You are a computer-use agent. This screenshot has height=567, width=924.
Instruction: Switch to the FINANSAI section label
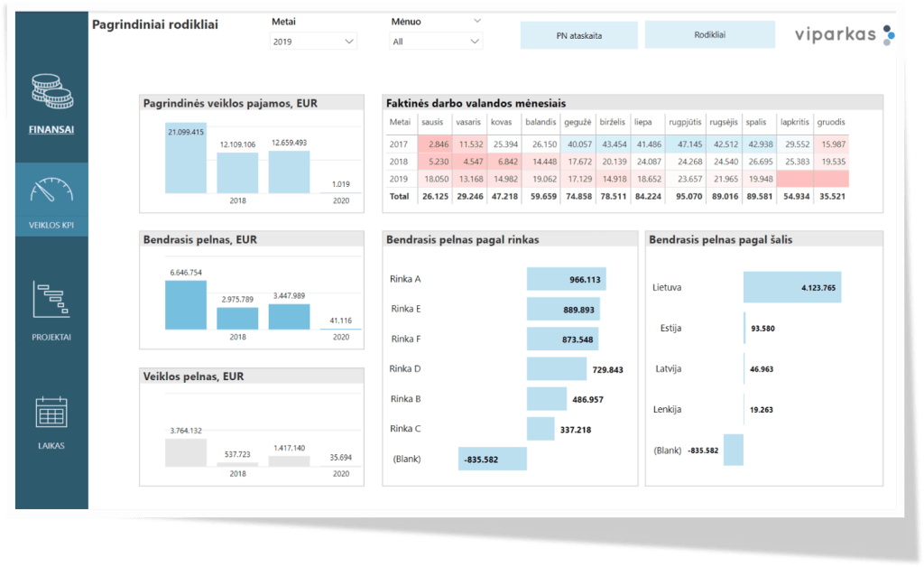click(x=51, y=129)
